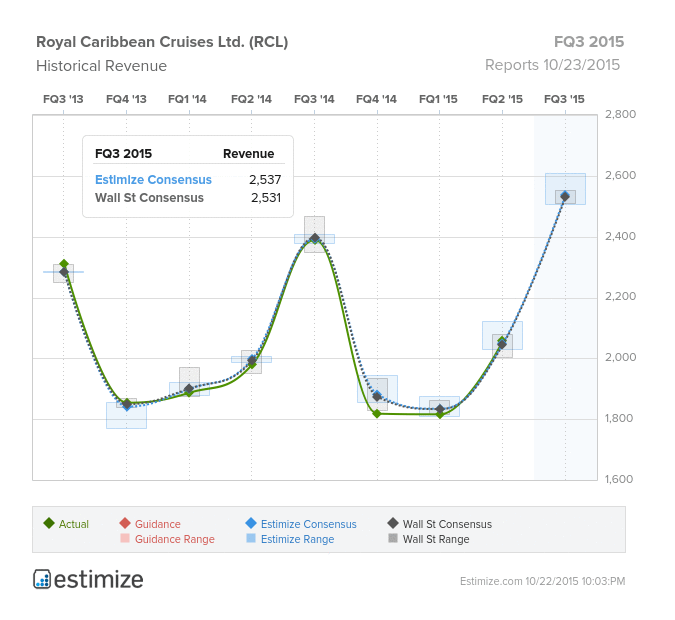Viewport: 675px width, 620px height.
Task: Click the 2,800 axis label
Action: pos(620,114)
